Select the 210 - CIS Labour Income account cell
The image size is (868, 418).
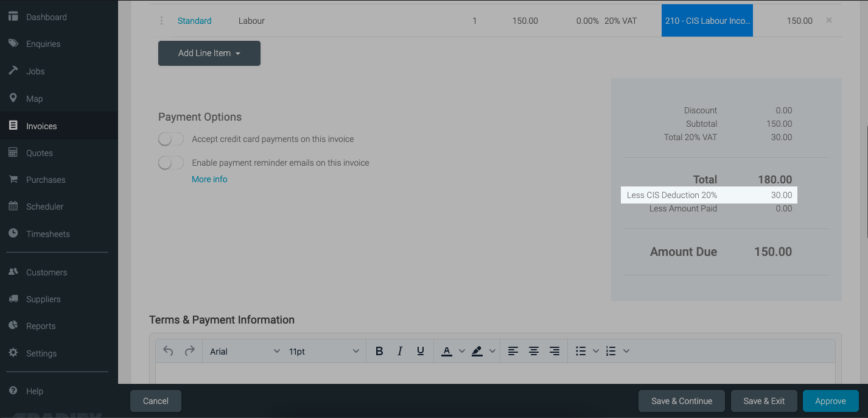pos(707,21)
